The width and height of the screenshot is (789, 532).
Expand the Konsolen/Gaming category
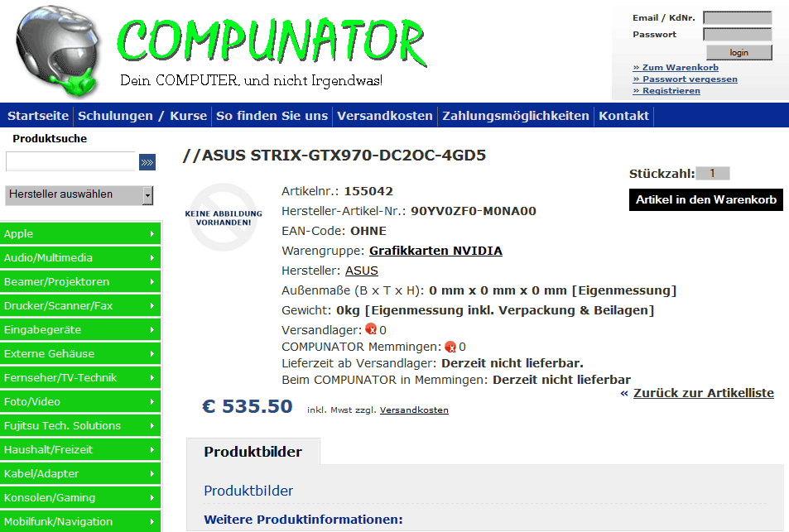click(x=80, y=498)
